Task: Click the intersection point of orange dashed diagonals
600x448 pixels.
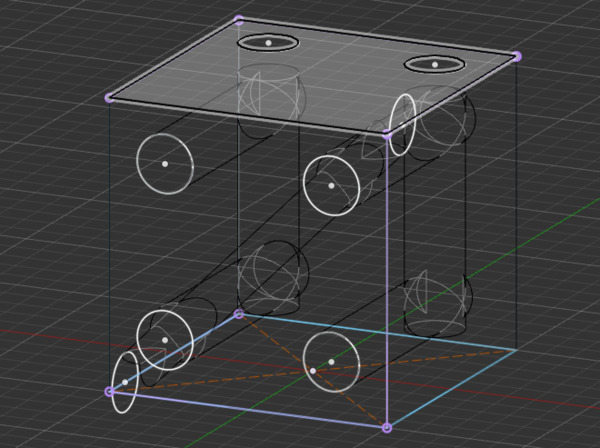Action: [313, 371]
